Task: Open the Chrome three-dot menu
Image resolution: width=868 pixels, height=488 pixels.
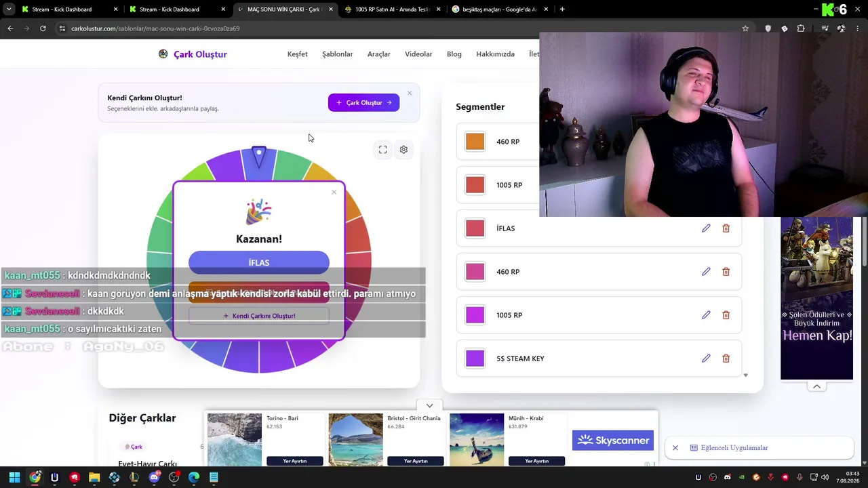Action: click(x=858, y=28)
